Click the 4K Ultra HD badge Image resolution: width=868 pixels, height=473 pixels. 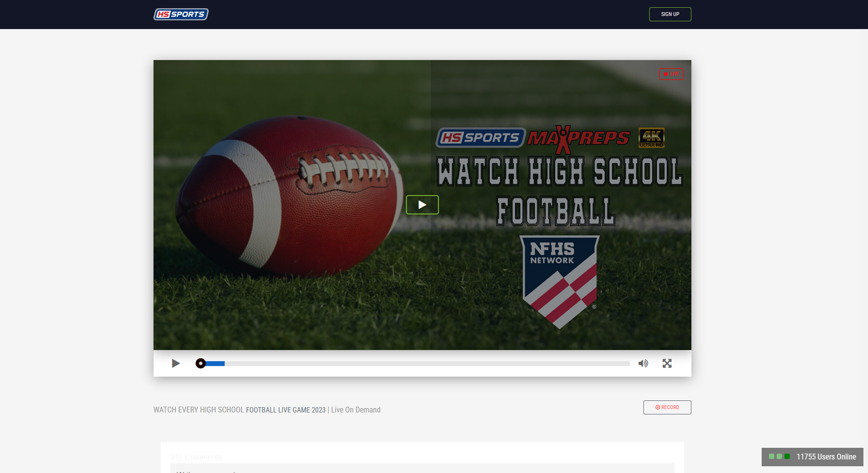tap(651, 138)
